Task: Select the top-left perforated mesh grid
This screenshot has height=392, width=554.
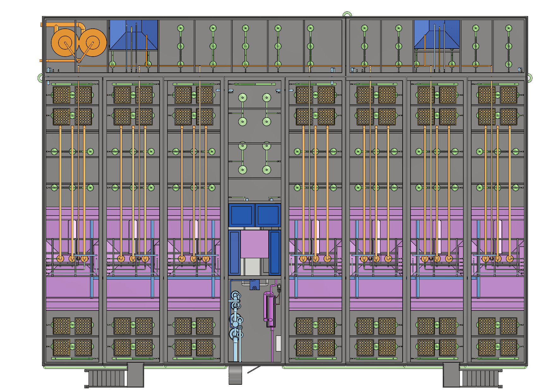Action: [61, 95]
